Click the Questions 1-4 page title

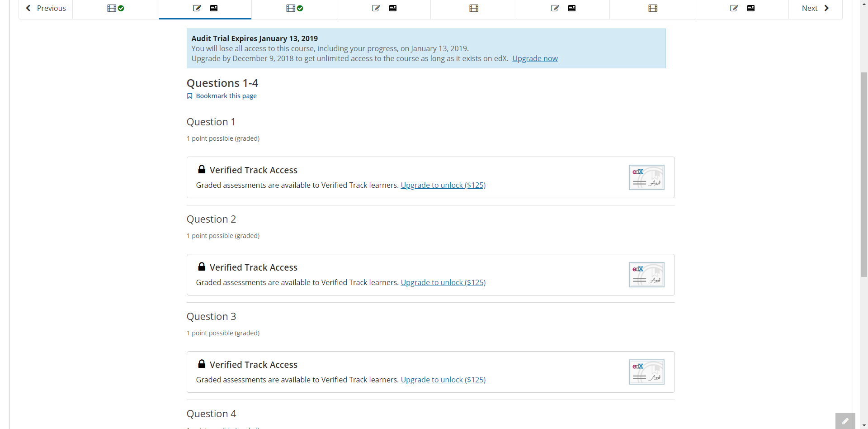point(222,83)
